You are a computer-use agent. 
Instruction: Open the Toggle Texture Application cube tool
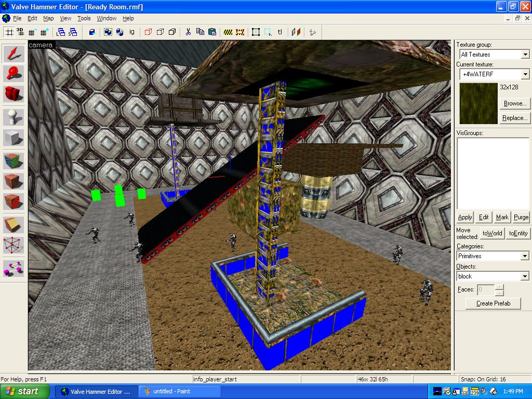(x=14, y=161)
